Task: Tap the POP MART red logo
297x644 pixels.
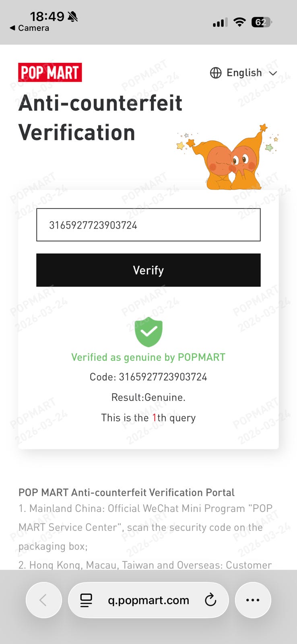Action: [x=50, y=72]
